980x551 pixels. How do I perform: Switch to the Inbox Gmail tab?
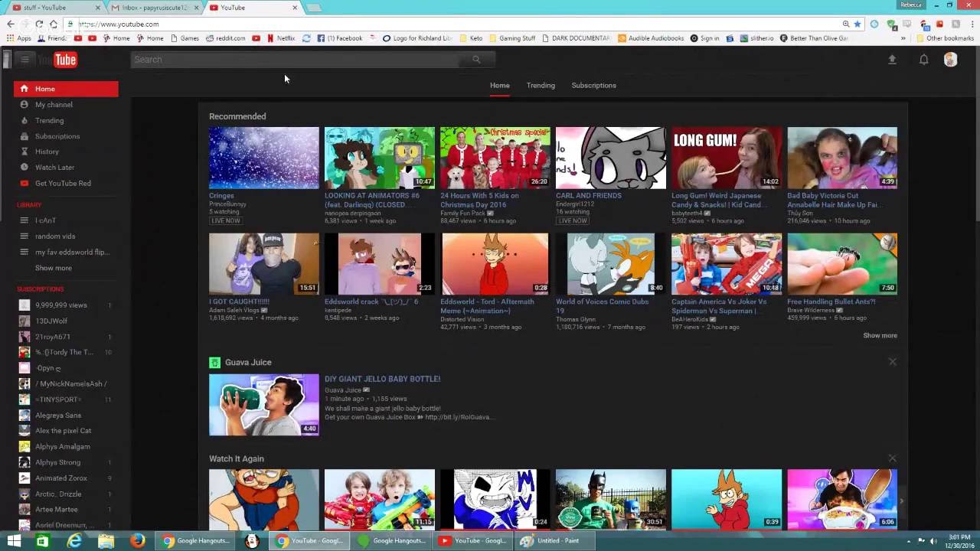pyautogui.click(x=153, y=8)
